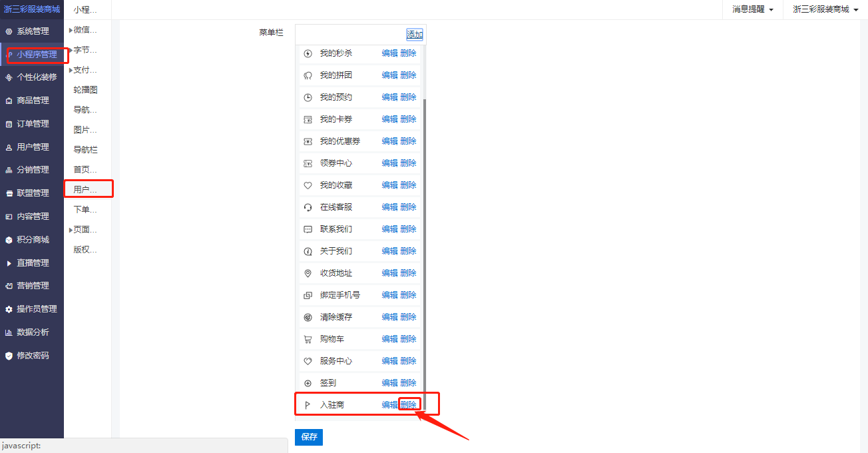Select 轮播图 in the submenu
This screenshot has height=453, width=868.
pyautogui.click(x=86, y=90)
